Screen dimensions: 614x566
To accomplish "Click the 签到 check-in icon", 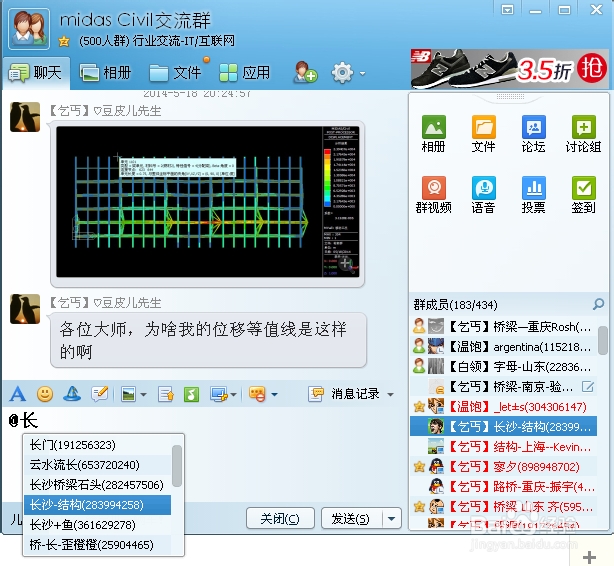I will 583,195.
